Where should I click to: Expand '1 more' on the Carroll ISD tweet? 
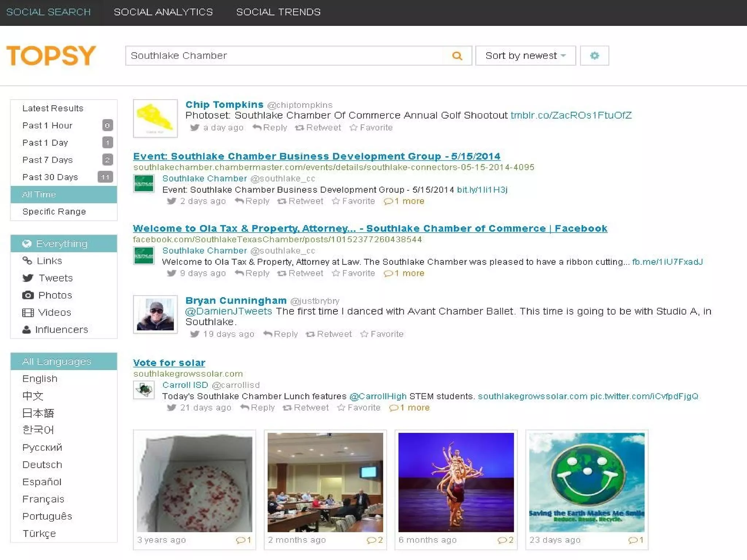[x=410, y=408]
